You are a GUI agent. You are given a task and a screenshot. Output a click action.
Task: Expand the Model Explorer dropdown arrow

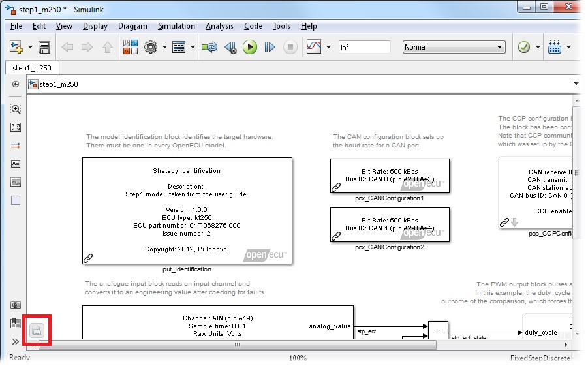pos(193,47)
